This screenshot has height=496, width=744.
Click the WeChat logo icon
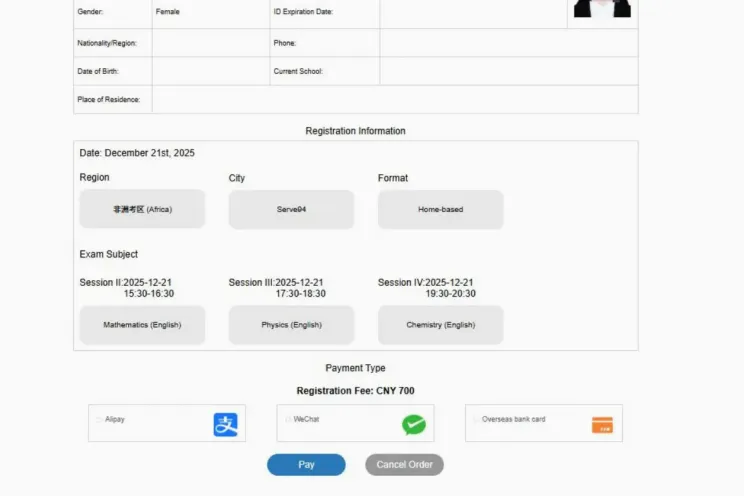coord(414,425)
